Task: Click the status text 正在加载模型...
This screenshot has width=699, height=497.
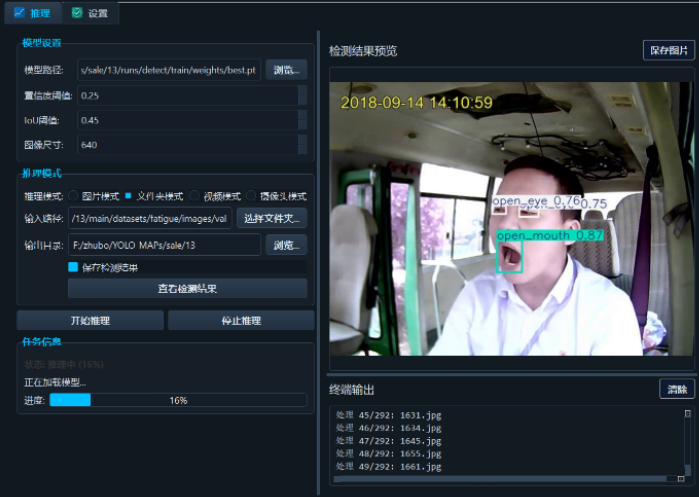Action: pyautogui.click(x=55, y=382)
